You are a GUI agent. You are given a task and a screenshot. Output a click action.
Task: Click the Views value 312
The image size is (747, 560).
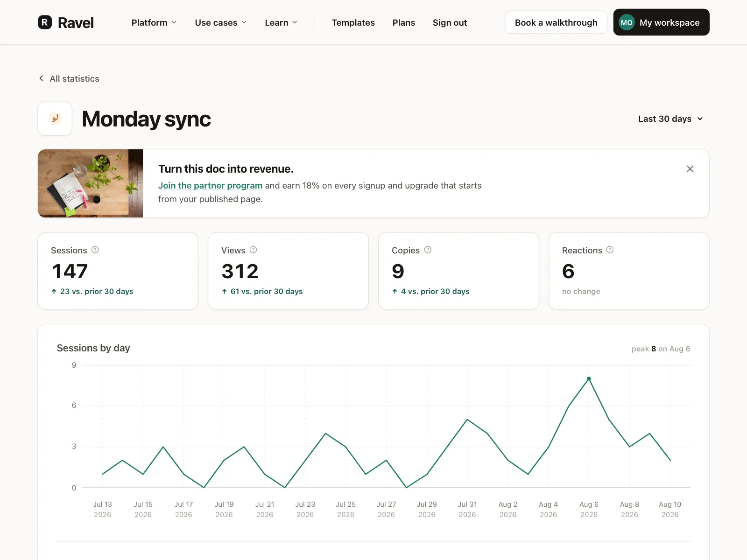tap(240, 271)
